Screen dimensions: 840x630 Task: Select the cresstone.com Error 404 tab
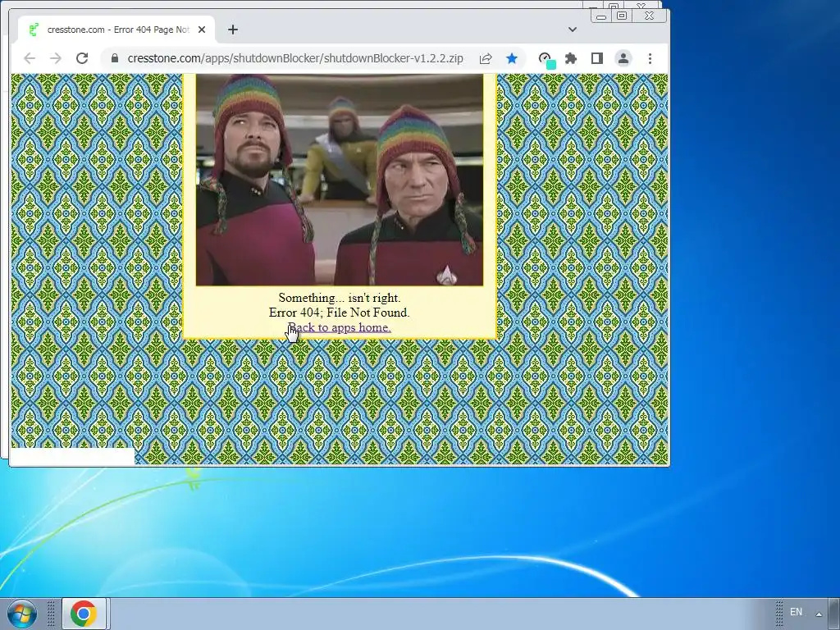pyautogui.click(x=116, y=30)
